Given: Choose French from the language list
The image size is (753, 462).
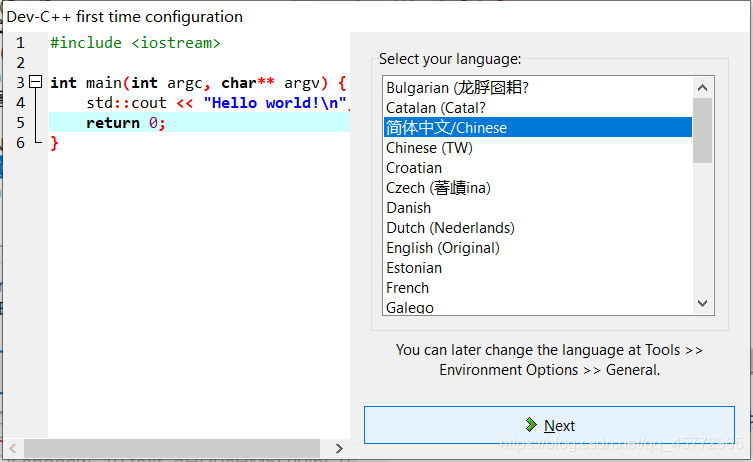Looking at the screenshot, I should (537, 288).
